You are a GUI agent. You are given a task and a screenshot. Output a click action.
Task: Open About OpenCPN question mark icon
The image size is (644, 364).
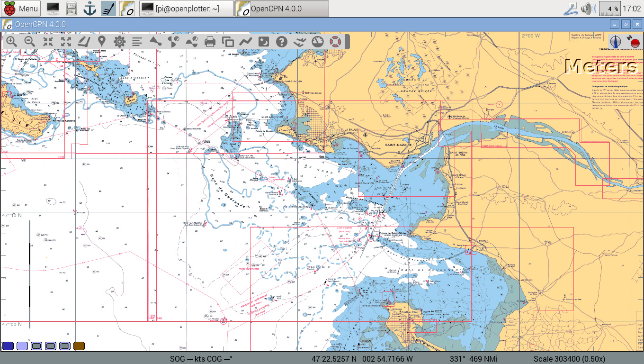click(281, 42)
